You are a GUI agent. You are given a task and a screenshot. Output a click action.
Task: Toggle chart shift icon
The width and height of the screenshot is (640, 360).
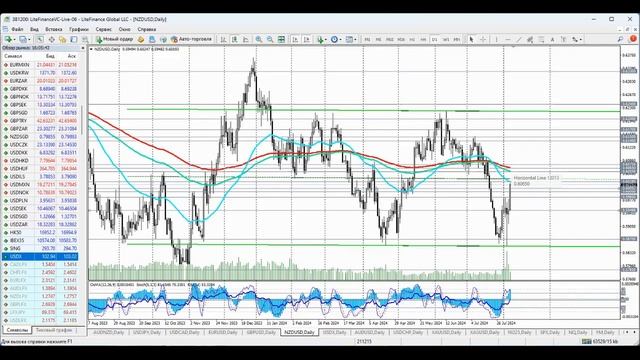coord(307,39)
